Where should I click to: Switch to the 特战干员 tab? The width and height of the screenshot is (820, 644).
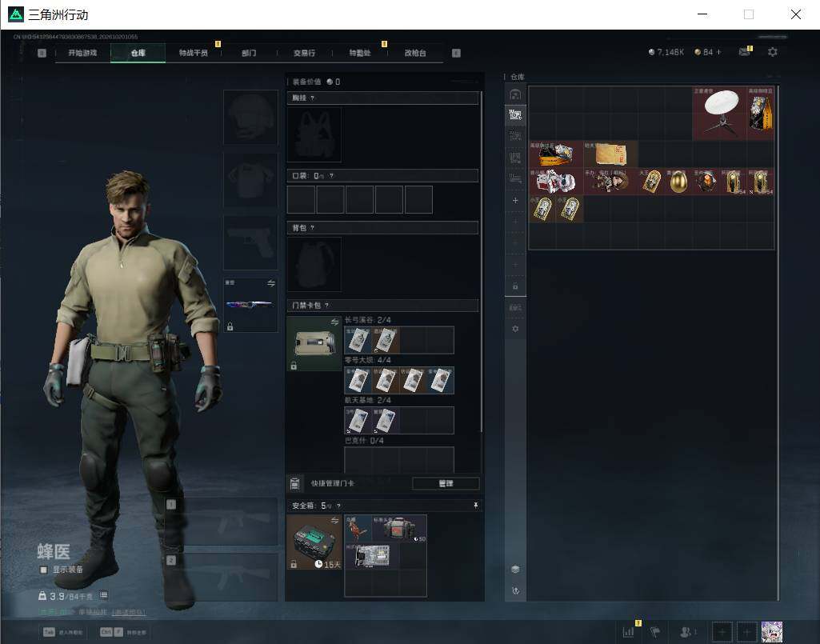coord(194,53)
